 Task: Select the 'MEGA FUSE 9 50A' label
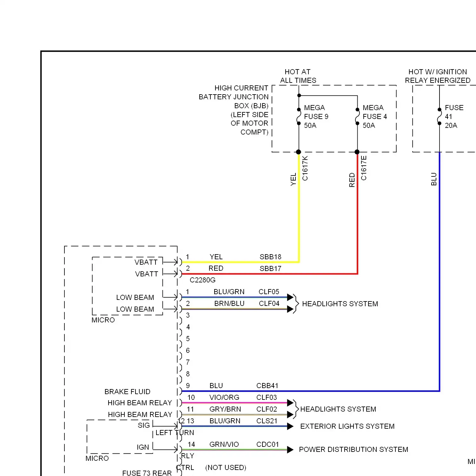click(x=316, y=116)
